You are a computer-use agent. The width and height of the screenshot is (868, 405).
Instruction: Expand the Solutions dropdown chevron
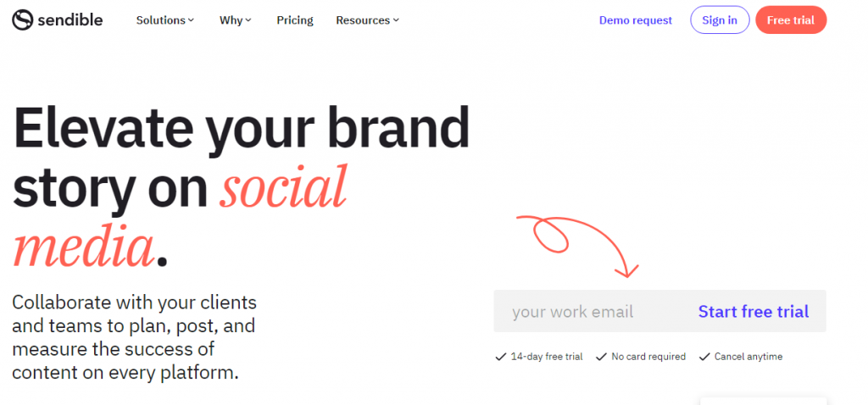click(191, 20)
